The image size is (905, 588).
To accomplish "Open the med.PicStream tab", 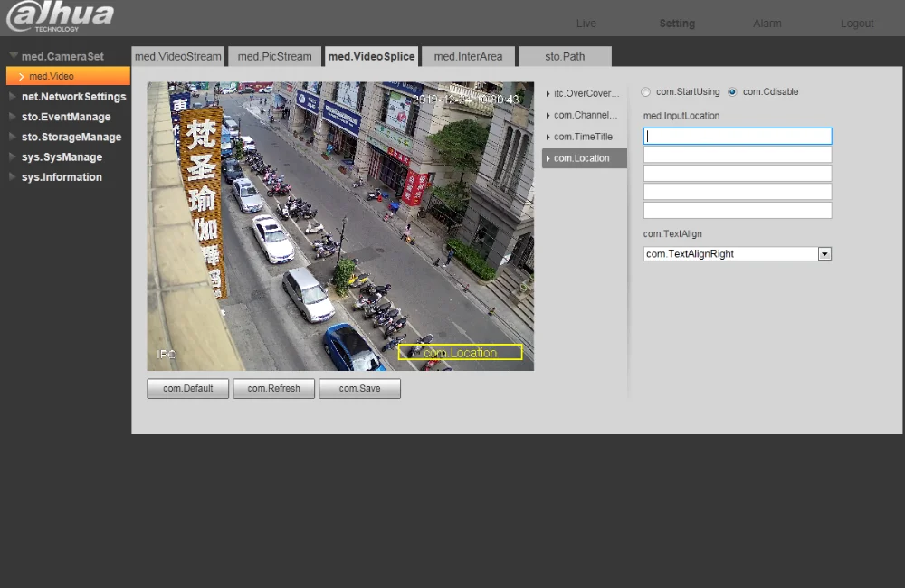I will click(x=274, y=56).
